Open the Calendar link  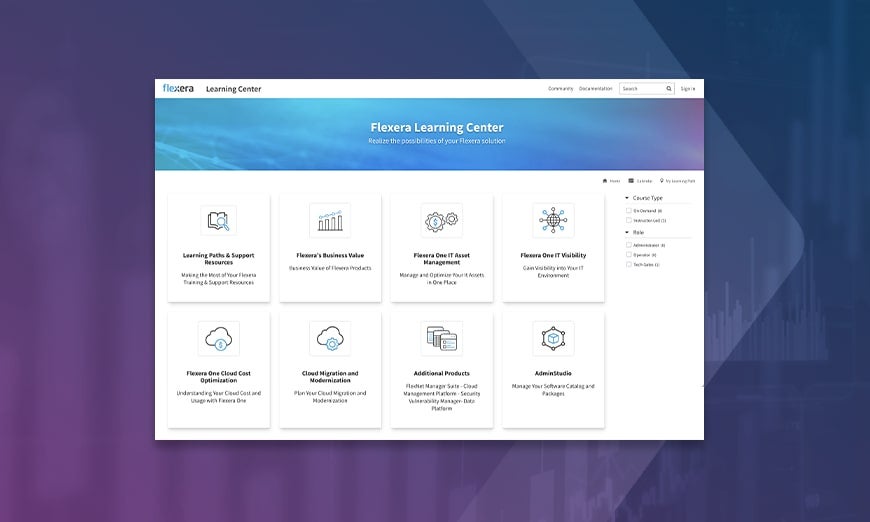click(640, 181)
